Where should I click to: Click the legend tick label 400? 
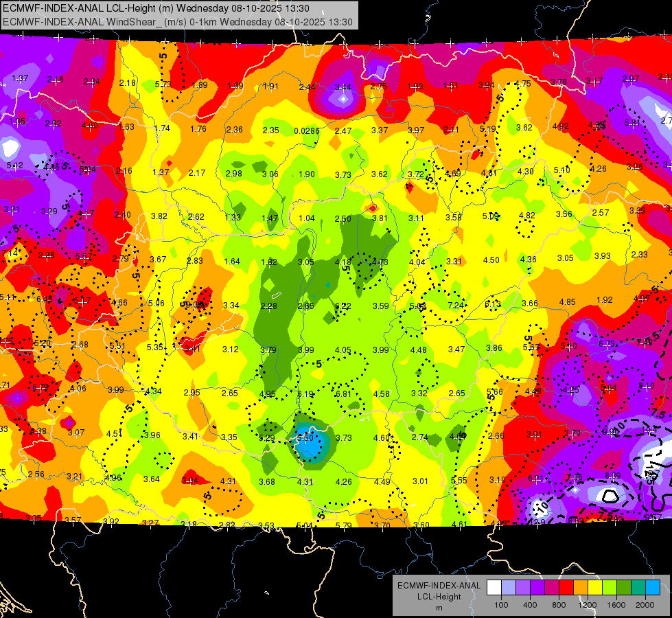pos(530,605)
